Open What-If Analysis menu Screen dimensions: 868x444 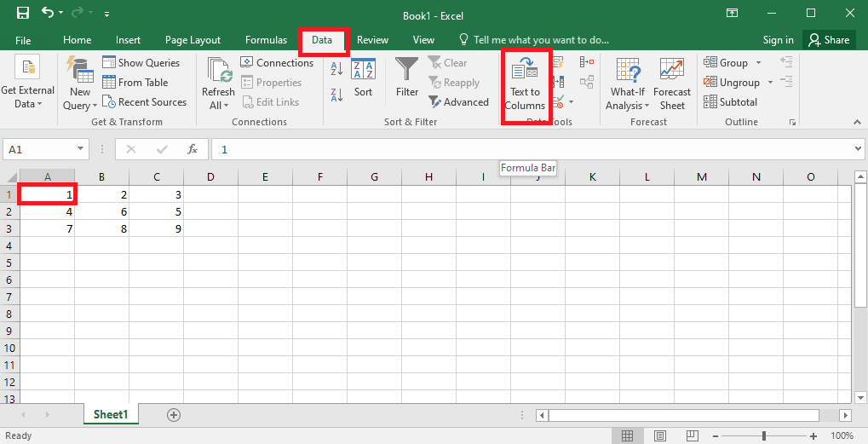click(x=628, y=84)
